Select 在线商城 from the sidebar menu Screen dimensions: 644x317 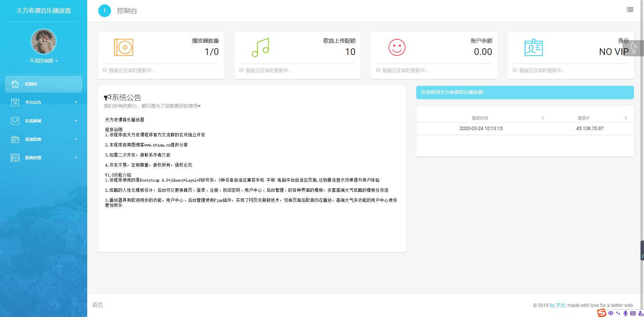pyautogui.click(x=33, y=121)
